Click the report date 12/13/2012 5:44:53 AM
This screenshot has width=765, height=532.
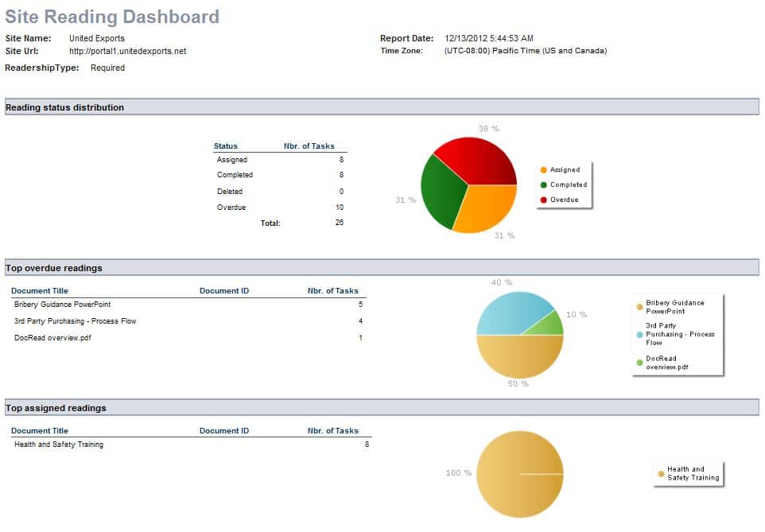coord(489,38)
